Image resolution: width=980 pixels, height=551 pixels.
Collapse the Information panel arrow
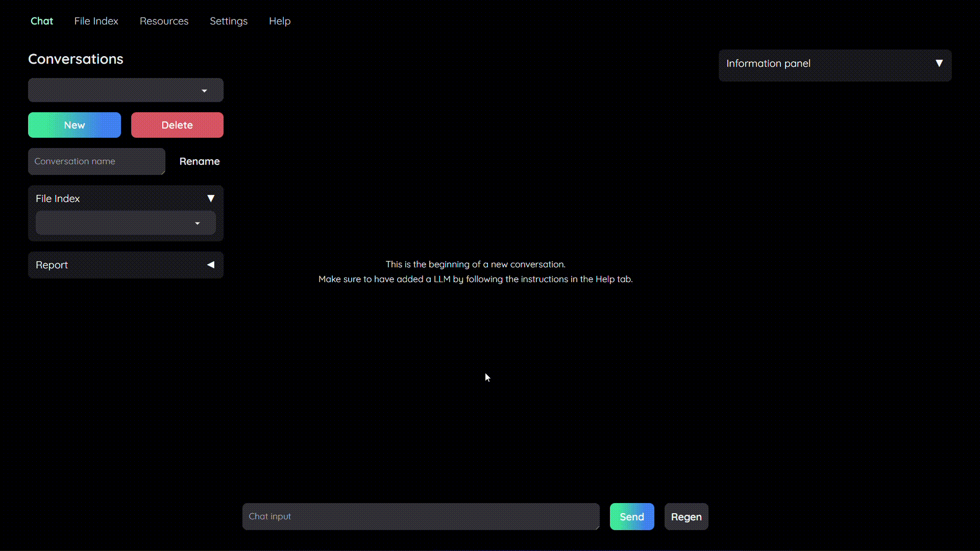939,63
